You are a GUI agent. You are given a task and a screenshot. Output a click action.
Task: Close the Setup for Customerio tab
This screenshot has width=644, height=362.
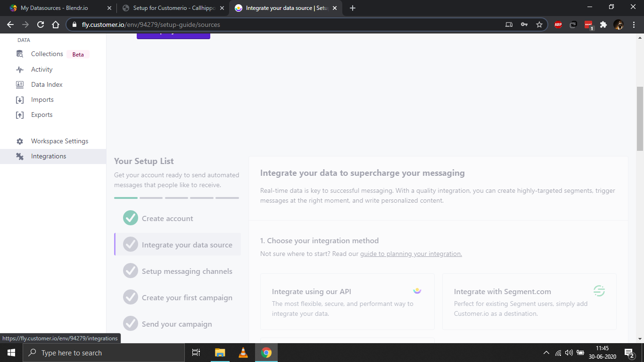pos(222,8)
